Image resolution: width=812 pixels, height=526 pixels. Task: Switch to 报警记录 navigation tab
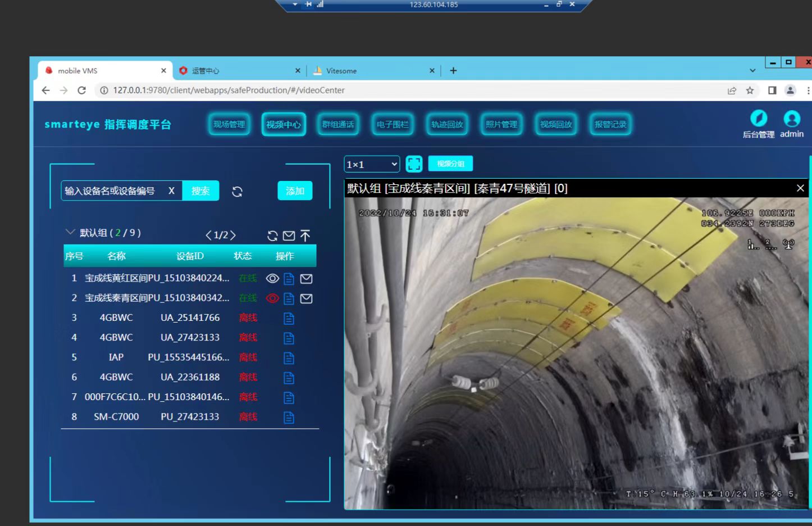click(610, 124)
